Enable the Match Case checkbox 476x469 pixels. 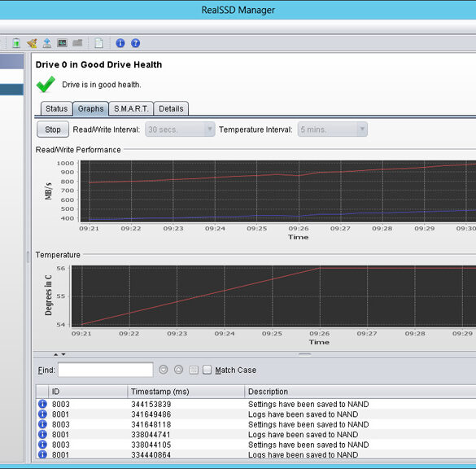(207, 370)
